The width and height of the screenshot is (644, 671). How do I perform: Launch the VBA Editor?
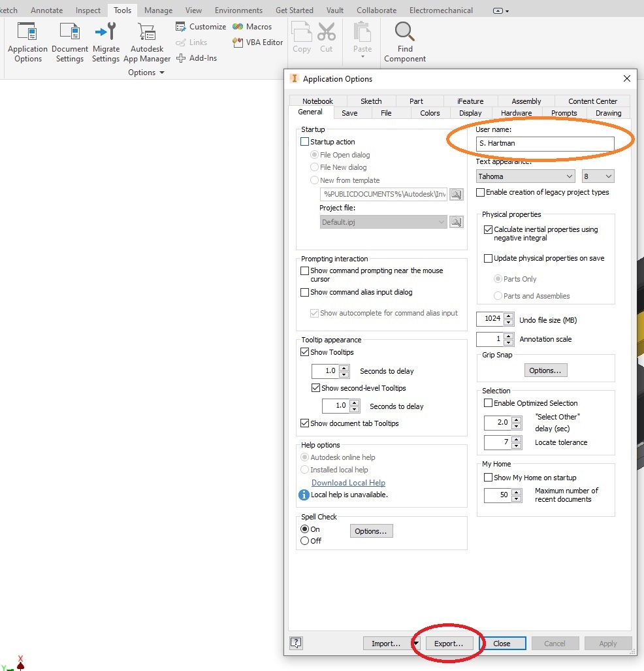click(x=257, y=42)
